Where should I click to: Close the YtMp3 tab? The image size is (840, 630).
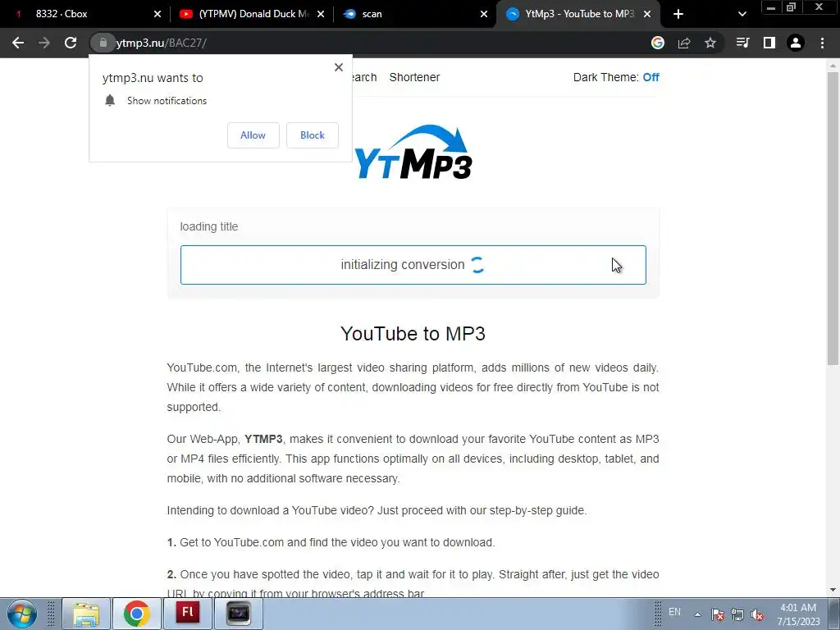coord(647,14)
